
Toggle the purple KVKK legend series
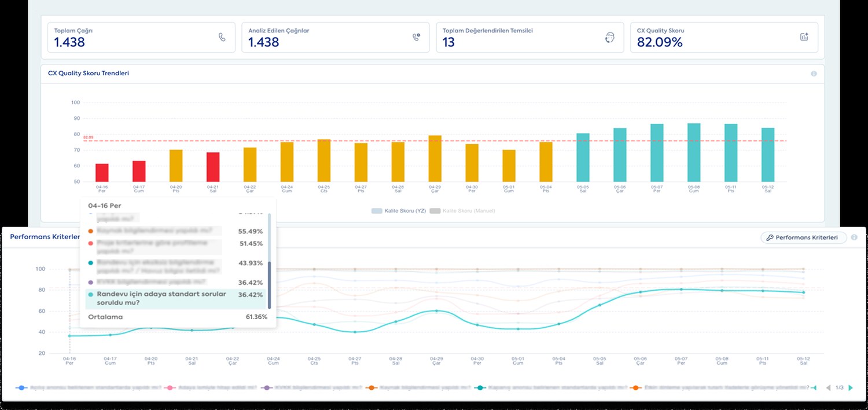coord(311,387)
